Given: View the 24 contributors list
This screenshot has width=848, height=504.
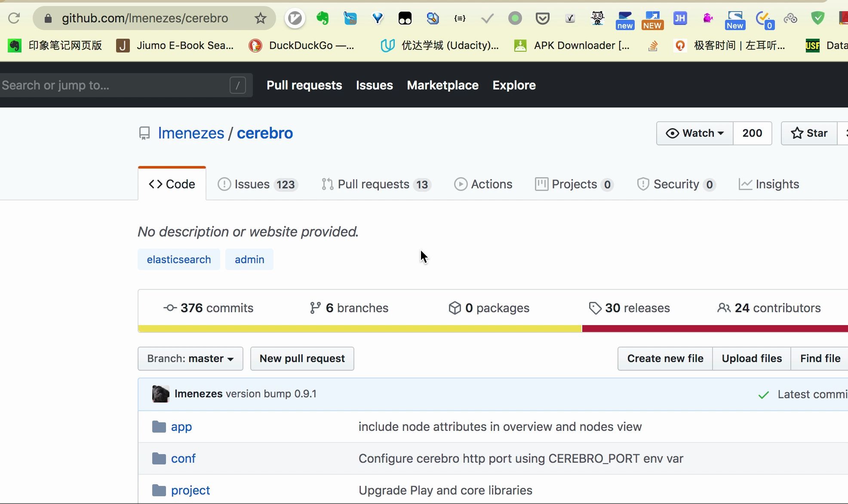Looking at the screenshot, I should click(769, 308).
